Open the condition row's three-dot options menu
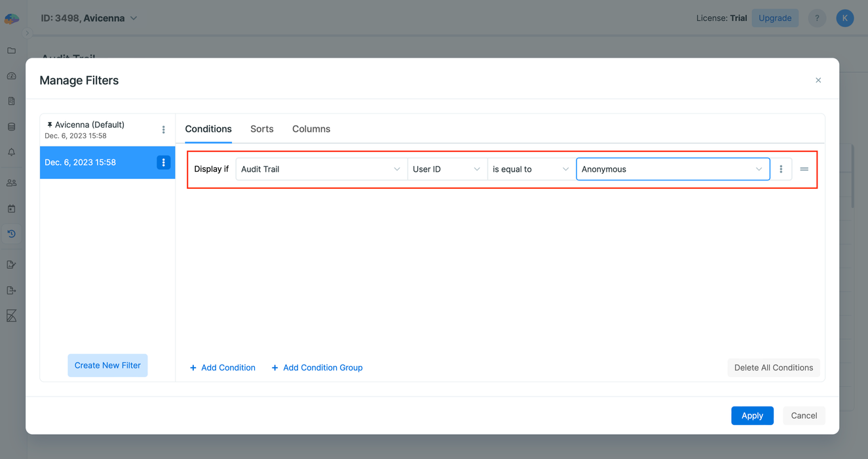The image size is (868, 459). click(781, 169)
